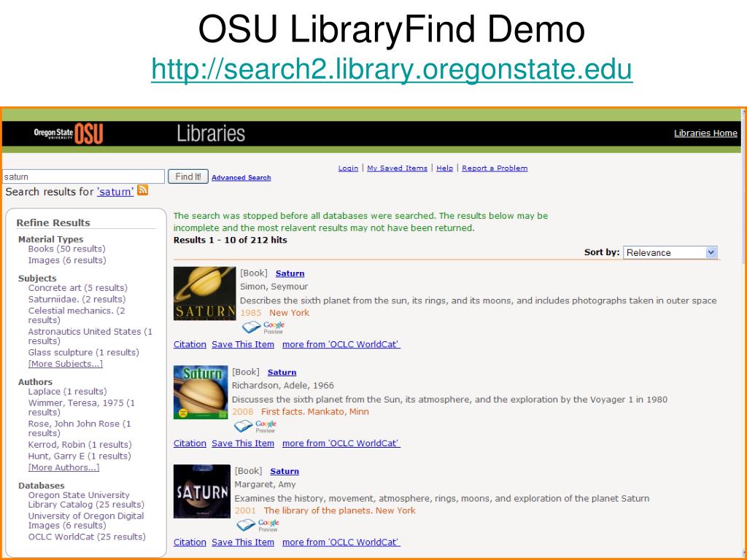Filter by OCLC WorldCat (25 results) database

87,537
